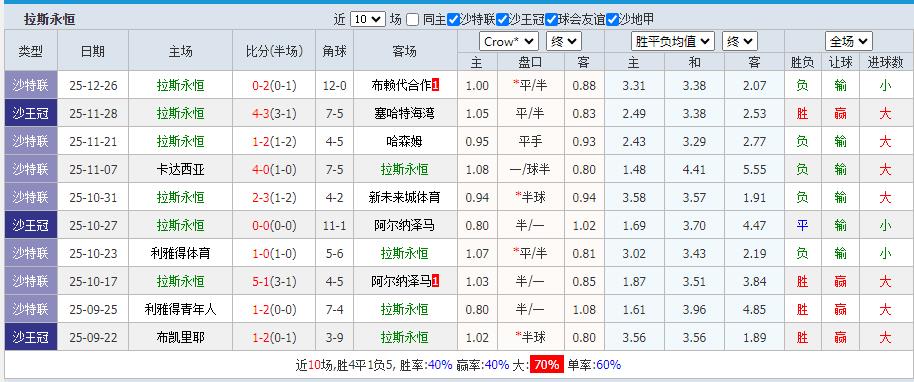Screen dimensions: 914x382
Task: Click away team 新未来城体育
Action: coord(405,197)
